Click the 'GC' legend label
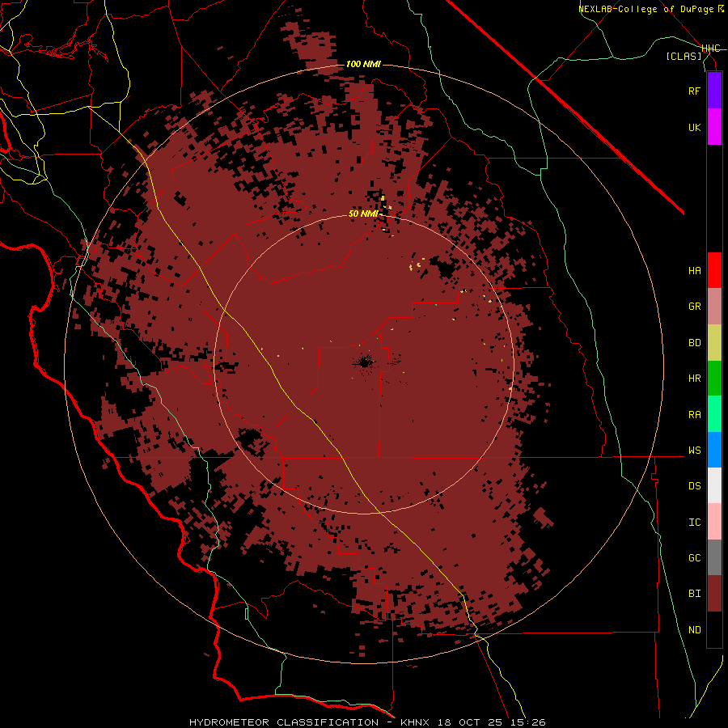 pos(694,558)
